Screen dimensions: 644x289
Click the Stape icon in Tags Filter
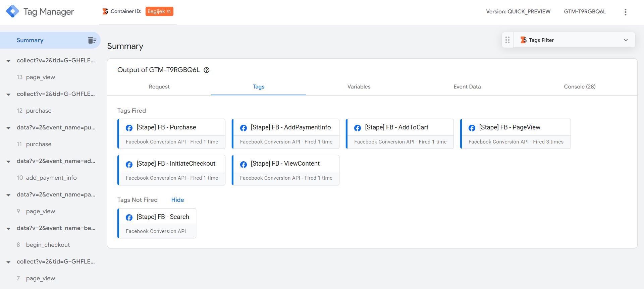pyautogui.click(x=523, y=40)
